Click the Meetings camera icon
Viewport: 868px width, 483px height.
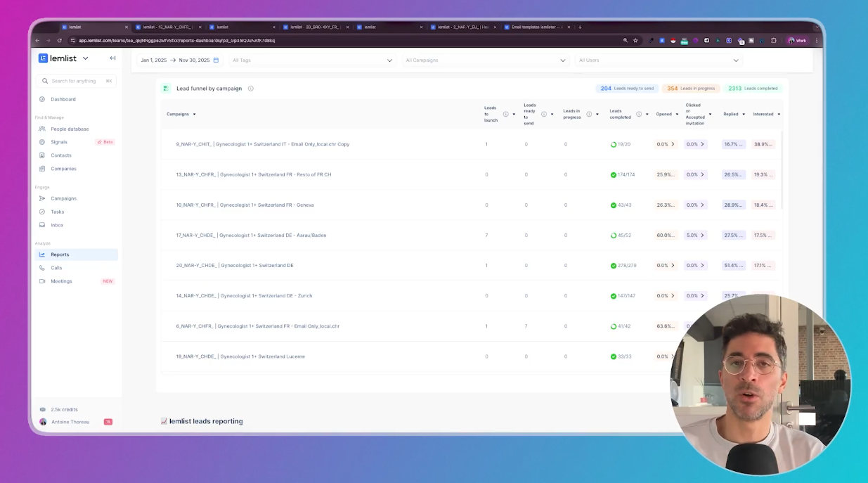[x=42, y=281]
